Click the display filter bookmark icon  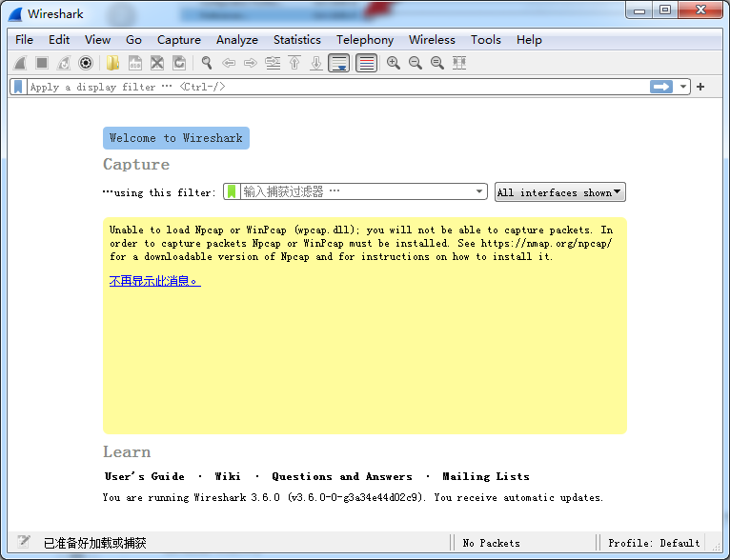coord(18,87)
